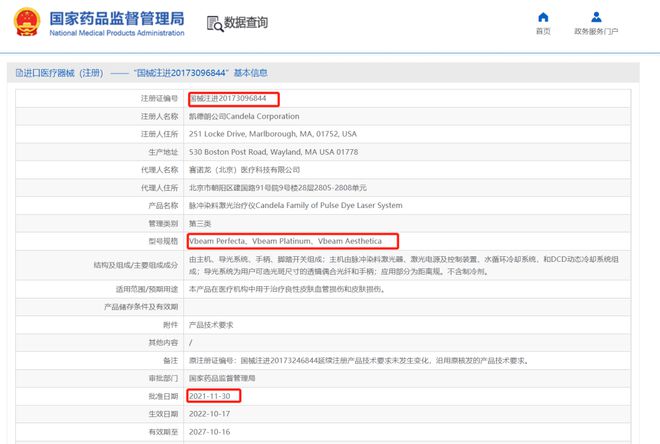Select model spec Vbeam Perfecta, Vbeam Platinum

[285, 241]
